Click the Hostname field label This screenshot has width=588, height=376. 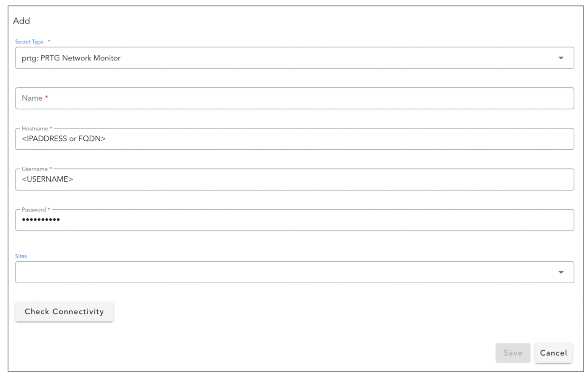click(x=33, y=128)
